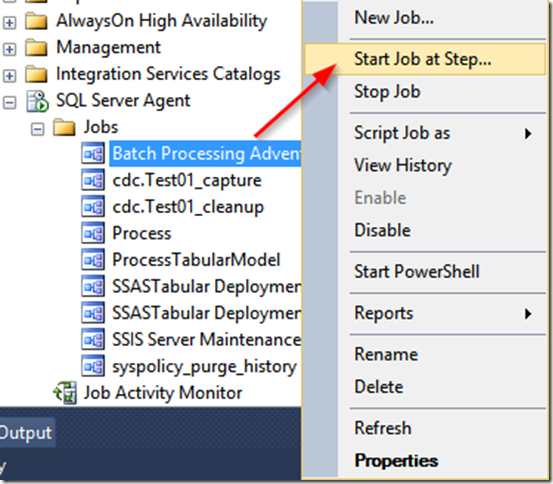Image resolution: width=553 pixels, height=484 pixels.
Task: Expand the AlwaysOn High Availability node
Action: [10, 22]
